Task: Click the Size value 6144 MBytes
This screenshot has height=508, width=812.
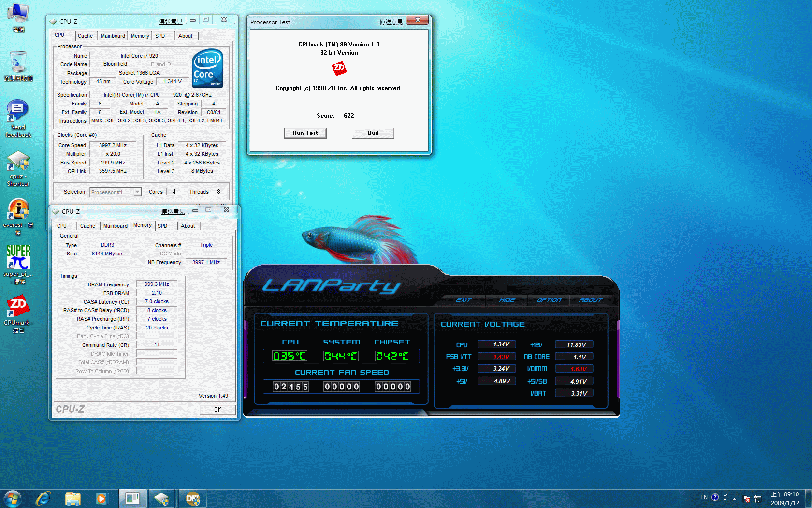Action: [x=107, y=254]
